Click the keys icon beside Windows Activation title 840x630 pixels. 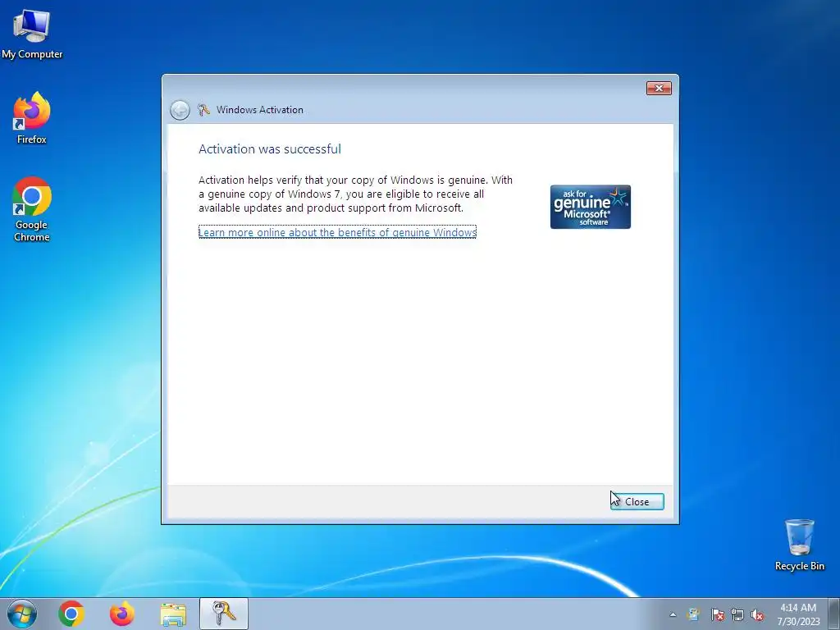[203, 110]
